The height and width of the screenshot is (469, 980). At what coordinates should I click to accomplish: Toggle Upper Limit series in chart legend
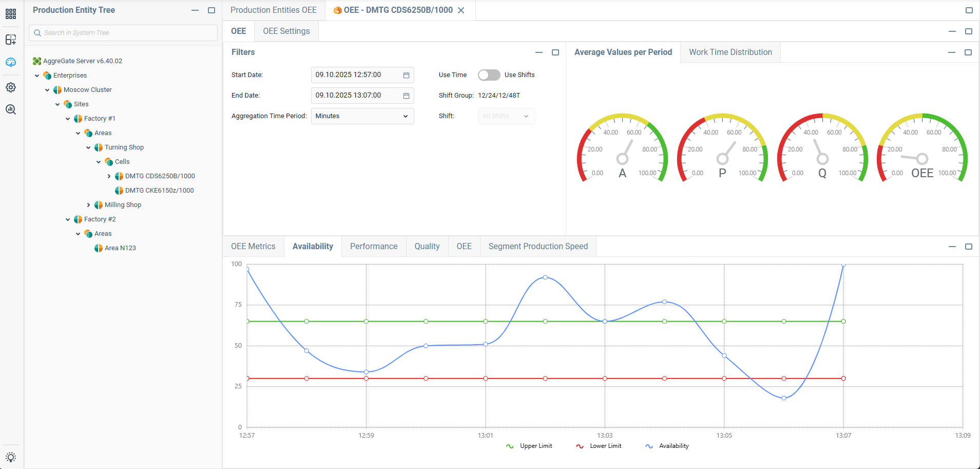[530, 446]
